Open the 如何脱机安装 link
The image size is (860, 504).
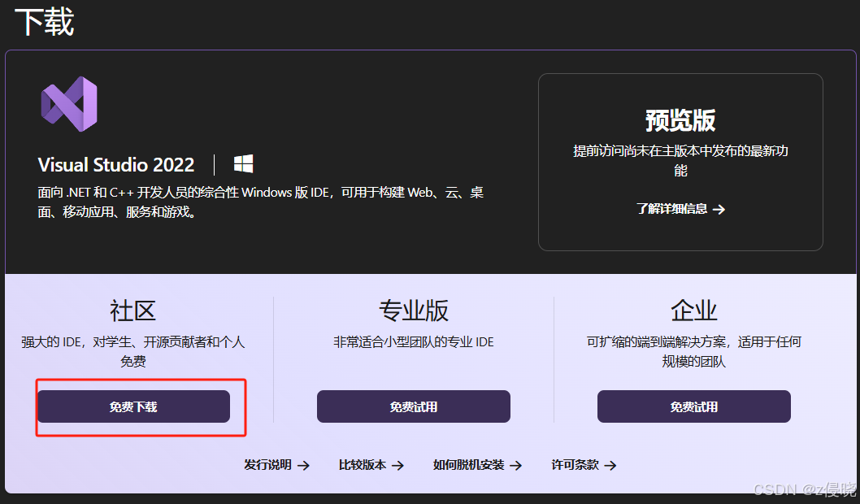pyautogui.click(x=477, y=465)
